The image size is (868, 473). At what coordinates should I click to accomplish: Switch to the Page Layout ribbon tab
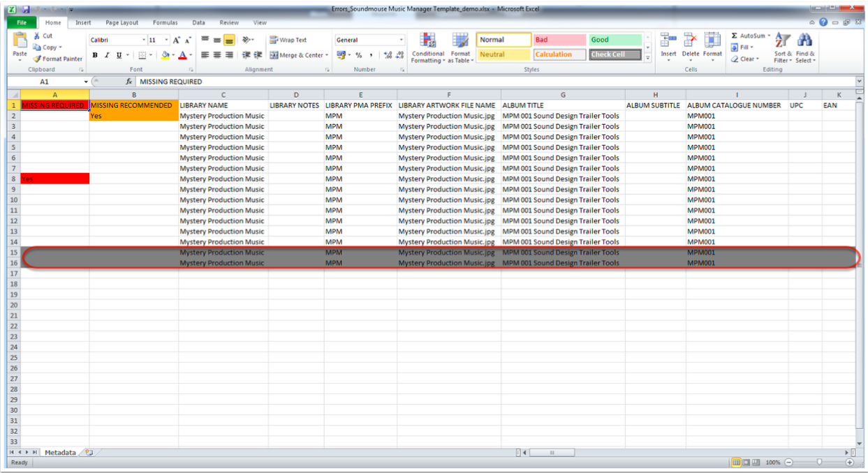(x=122, y=23)
